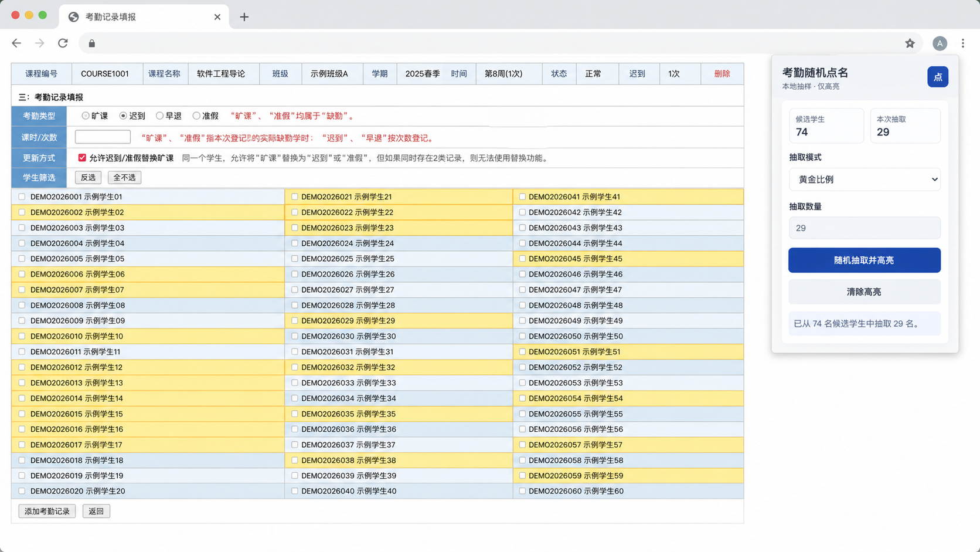Viewport: 980px width, 552px height.
Task: Check student DEMO2026029 示例学生29
Action: [x=295, y=321]
